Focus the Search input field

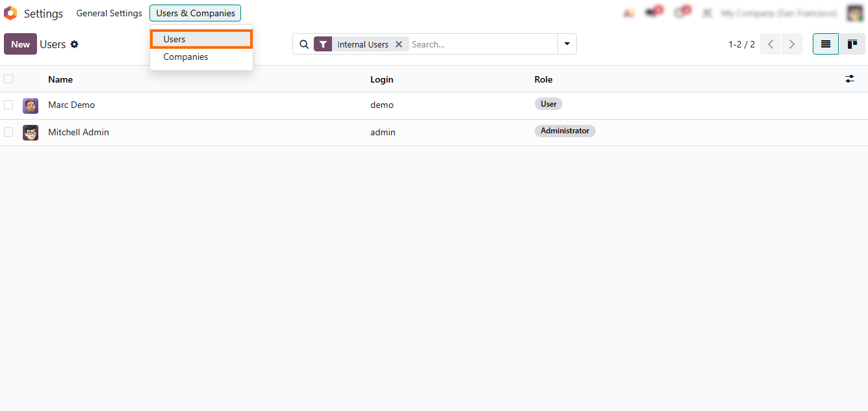pyautogui.click(x=482, y=44)
